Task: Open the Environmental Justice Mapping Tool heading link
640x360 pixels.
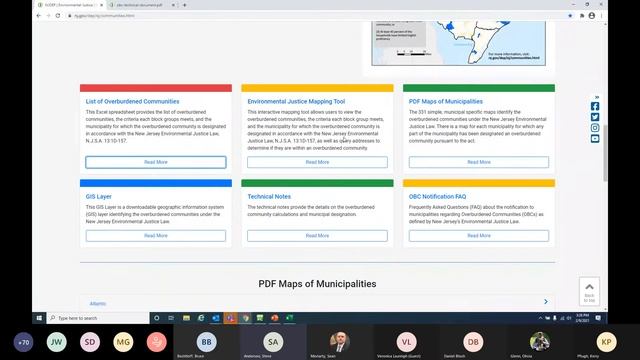Action: pyautogui.click(x=296, y=101)
